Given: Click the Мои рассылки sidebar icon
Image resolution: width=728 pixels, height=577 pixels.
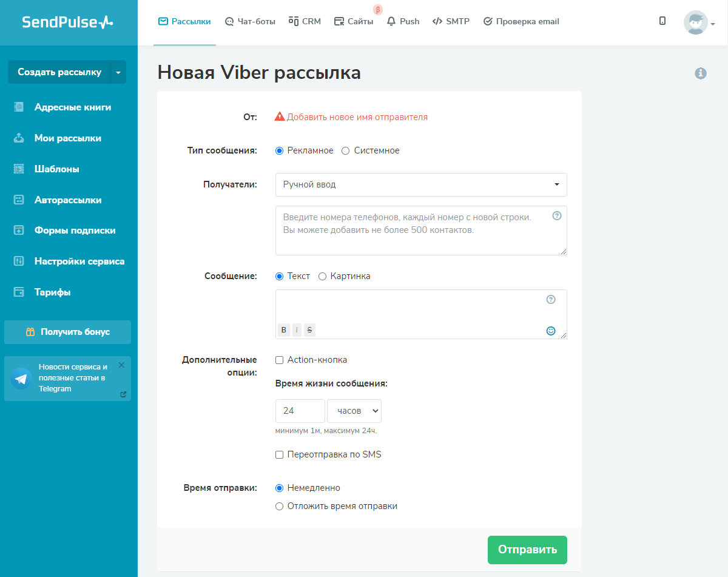Looking at the screenshot, I should pyautogui.click(x=19, y=138).
